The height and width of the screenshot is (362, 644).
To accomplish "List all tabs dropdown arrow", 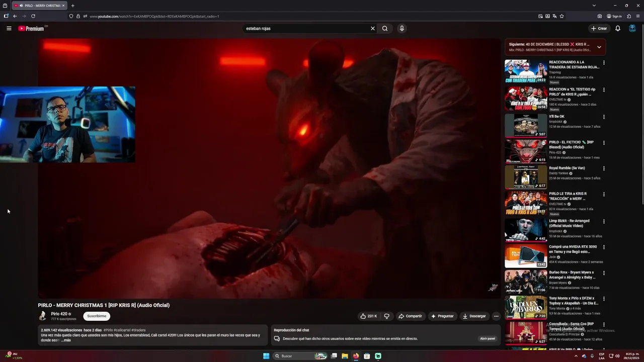I will click(x=594, y=6).
